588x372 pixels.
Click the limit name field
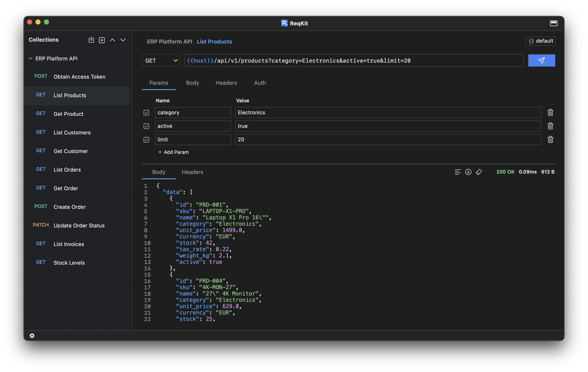point(193,139)
